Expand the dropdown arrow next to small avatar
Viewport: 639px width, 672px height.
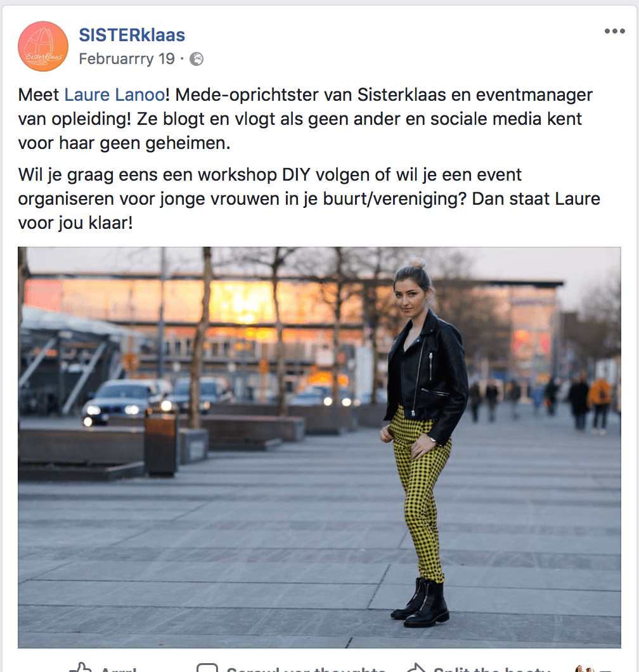tap(605, 670)
